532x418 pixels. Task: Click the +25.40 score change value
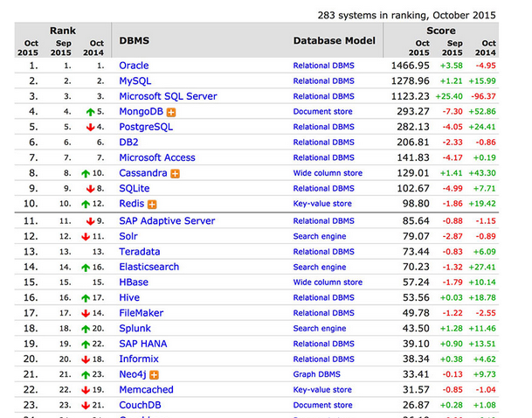pyautogui.click(x=449, y=96)
